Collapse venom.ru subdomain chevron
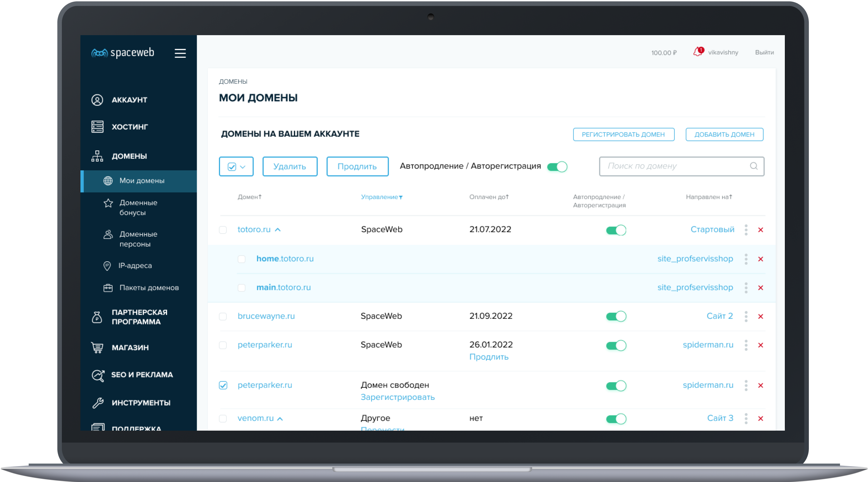Image resolution: width=868 pixels, height=482 pixels. coord(280,419)
